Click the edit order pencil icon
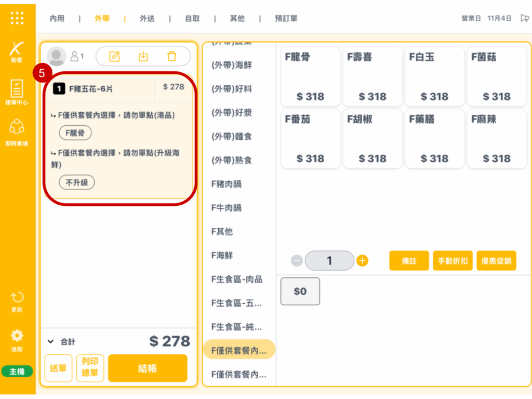The image size is (532, 399). pyautogui.click(x=114, y=56)
